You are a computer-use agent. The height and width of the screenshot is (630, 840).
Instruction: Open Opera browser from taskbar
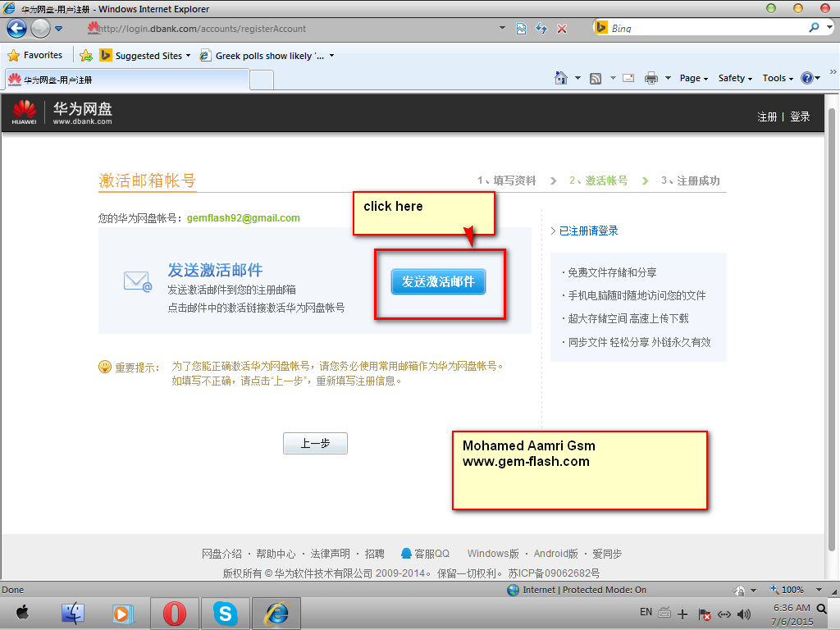pos(174,614)
